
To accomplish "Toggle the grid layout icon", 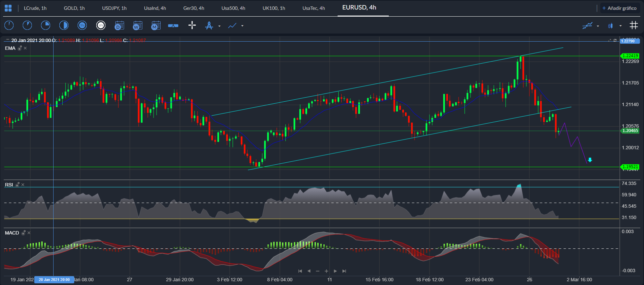I will click(x=634, y=25).
